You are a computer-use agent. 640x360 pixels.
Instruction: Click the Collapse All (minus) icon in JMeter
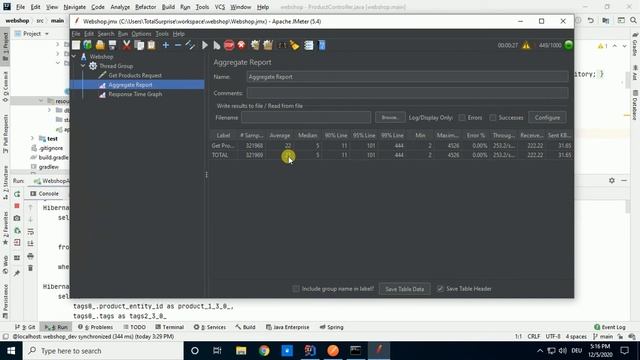[x=178, y=45]
